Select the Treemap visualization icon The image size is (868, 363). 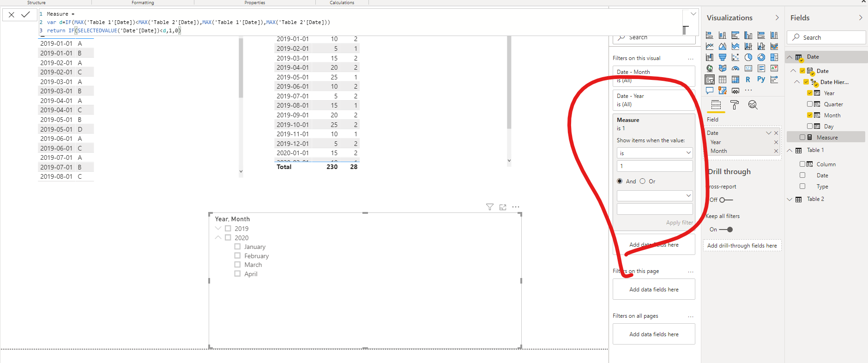(774, 57)
